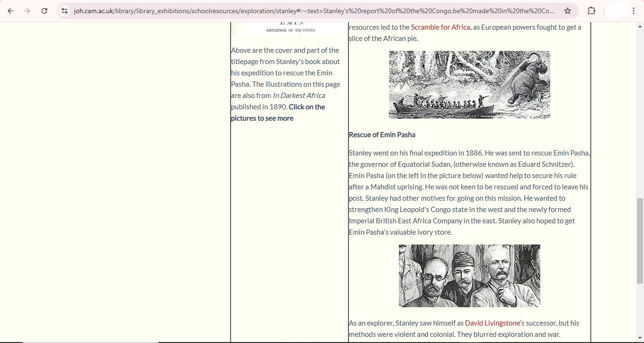644x343 pixels.
Task: Click 'slice of the African pie' text
Action: point(383,39)
